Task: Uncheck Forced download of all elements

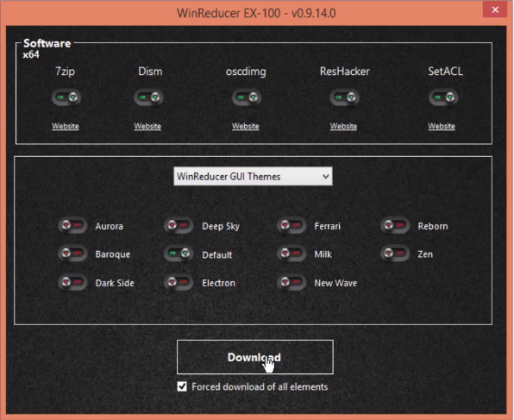Action: [182, 386]
